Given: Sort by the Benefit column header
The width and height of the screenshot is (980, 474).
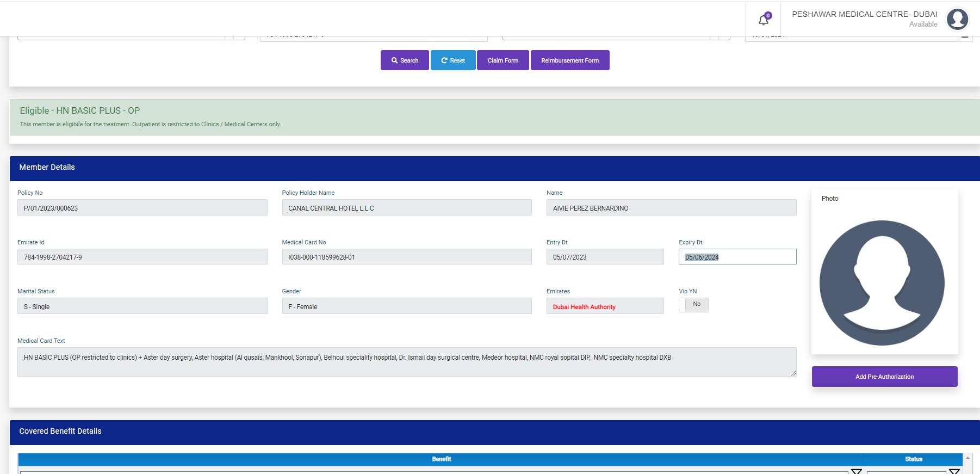Looking at the screenshot, I should point(441,459).
